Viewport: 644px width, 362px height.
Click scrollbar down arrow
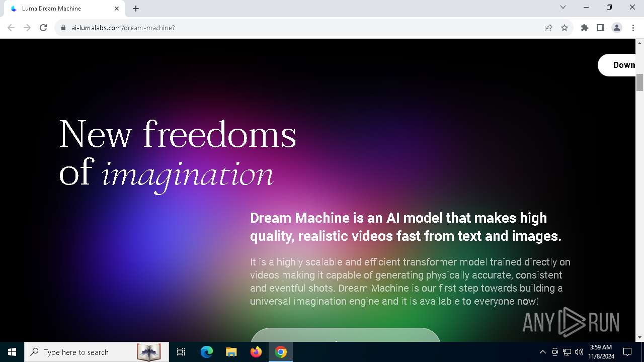pos(640,337)
